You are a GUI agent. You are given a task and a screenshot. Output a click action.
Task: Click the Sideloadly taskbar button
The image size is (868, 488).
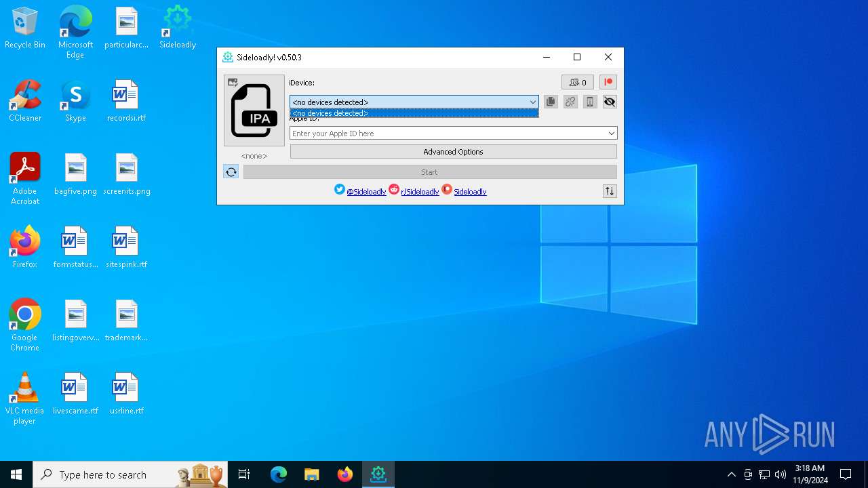pyautogui.click(x=378, y=474)
